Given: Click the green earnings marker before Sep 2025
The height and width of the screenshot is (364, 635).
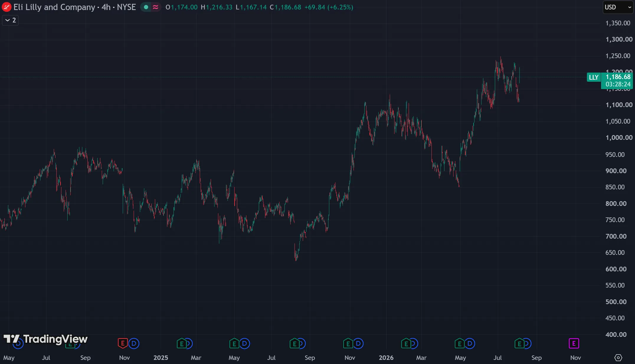Looking at the screenshot, I should [x=295, y=343].
